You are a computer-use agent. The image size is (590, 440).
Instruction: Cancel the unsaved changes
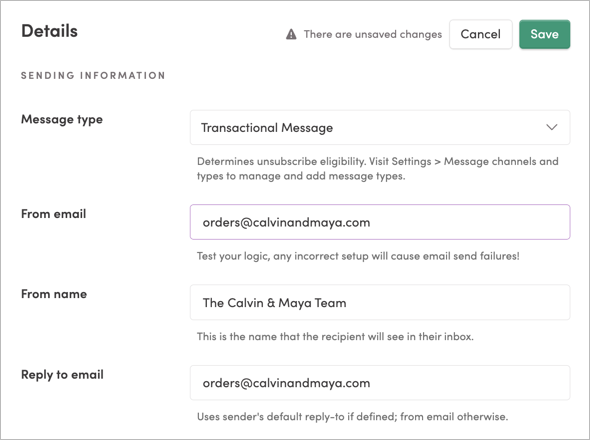(x=481, y=34)
